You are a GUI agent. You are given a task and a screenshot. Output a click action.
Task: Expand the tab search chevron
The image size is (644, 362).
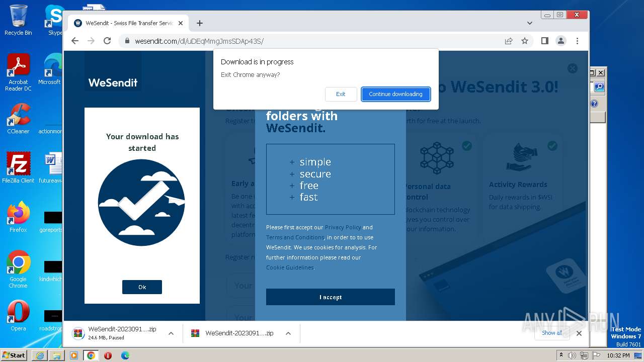529,23
